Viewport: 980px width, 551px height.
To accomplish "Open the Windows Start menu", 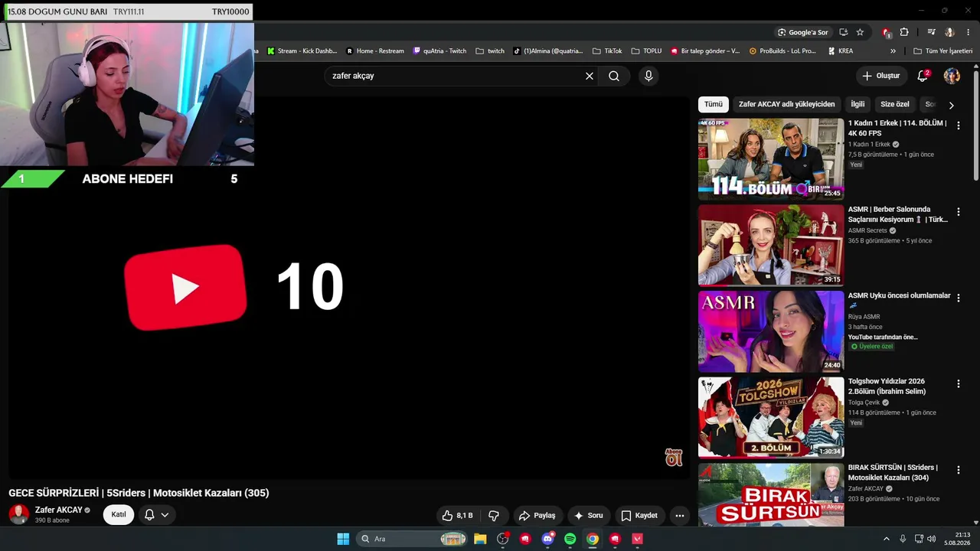I will (343, 539).
